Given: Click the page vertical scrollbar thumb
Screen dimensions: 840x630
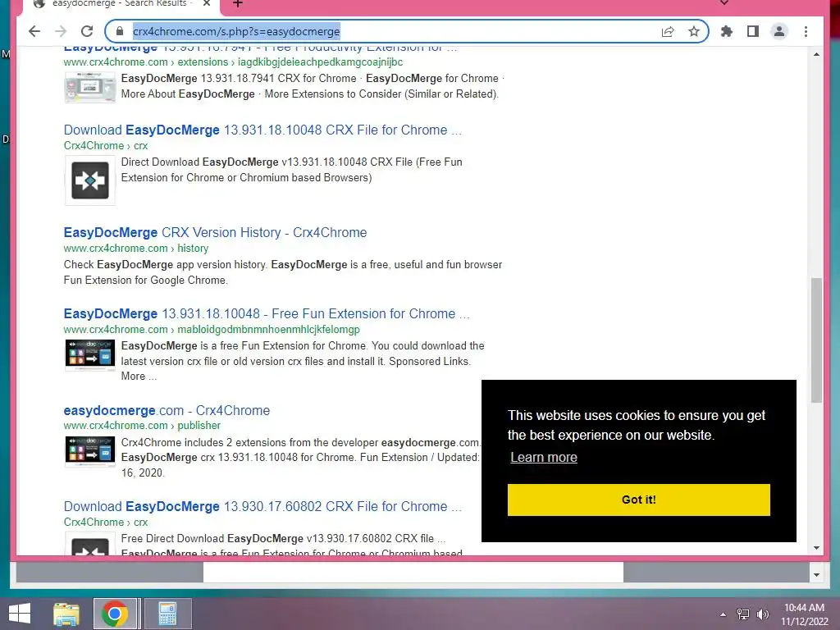Looking at the screenshot, I should point(816,340).
